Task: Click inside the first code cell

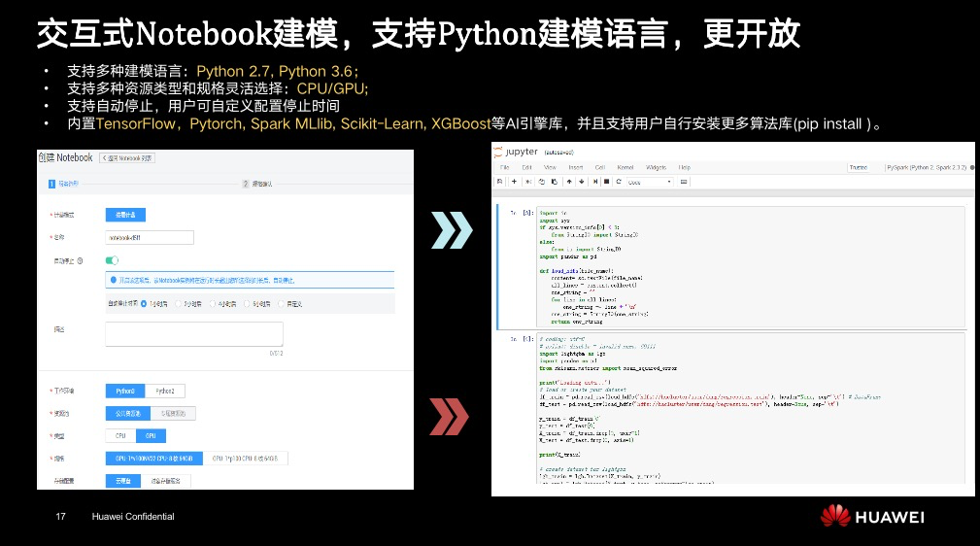Action: 751,267
